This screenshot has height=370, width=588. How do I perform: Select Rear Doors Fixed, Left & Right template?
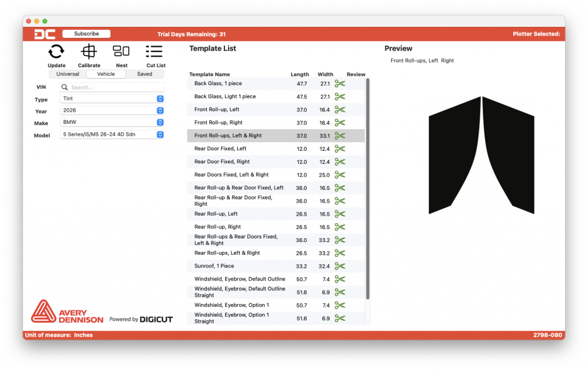tap(231, 175)
